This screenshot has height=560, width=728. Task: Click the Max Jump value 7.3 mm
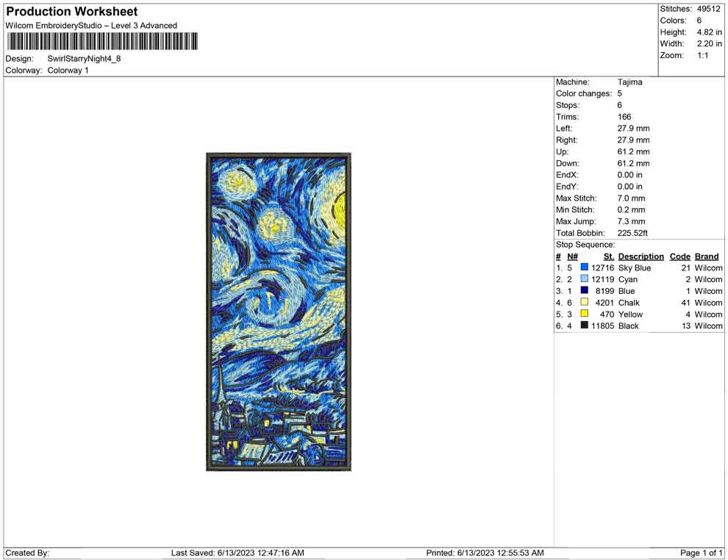(x=631, y=221)
